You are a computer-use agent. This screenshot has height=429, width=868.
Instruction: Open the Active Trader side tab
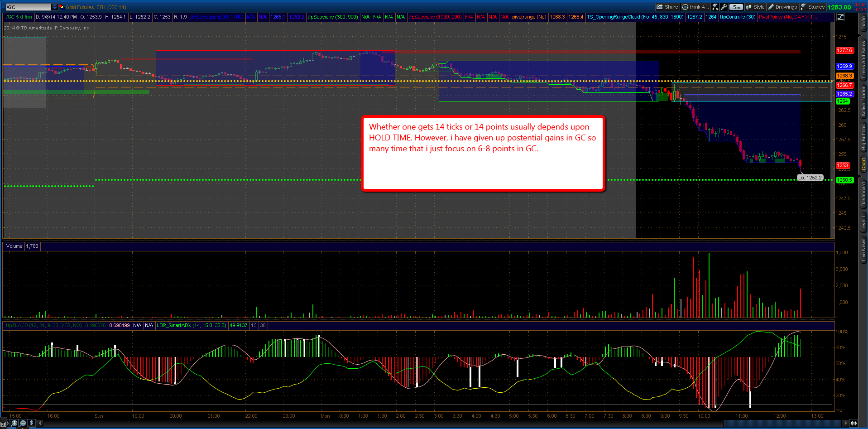coord(863,101)
